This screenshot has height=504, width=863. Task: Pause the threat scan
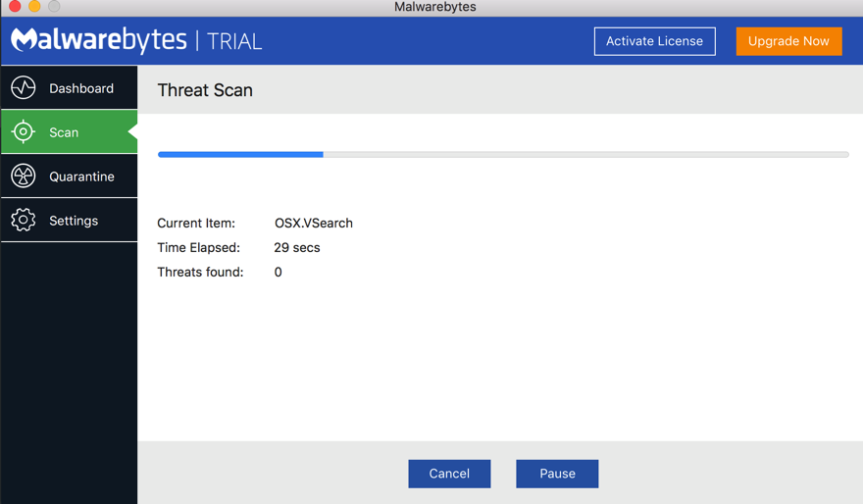[x=558, y=474]
